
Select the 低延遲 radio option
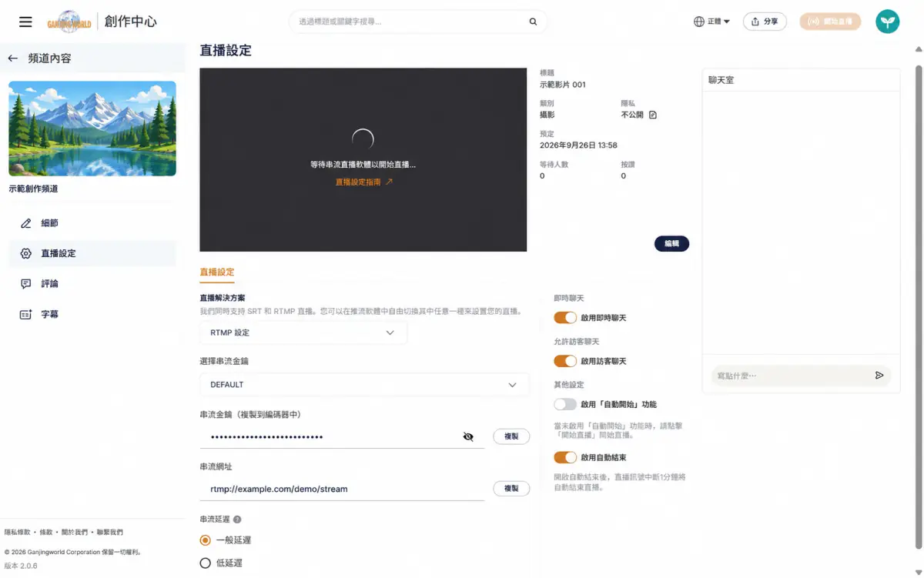point(205,563)
